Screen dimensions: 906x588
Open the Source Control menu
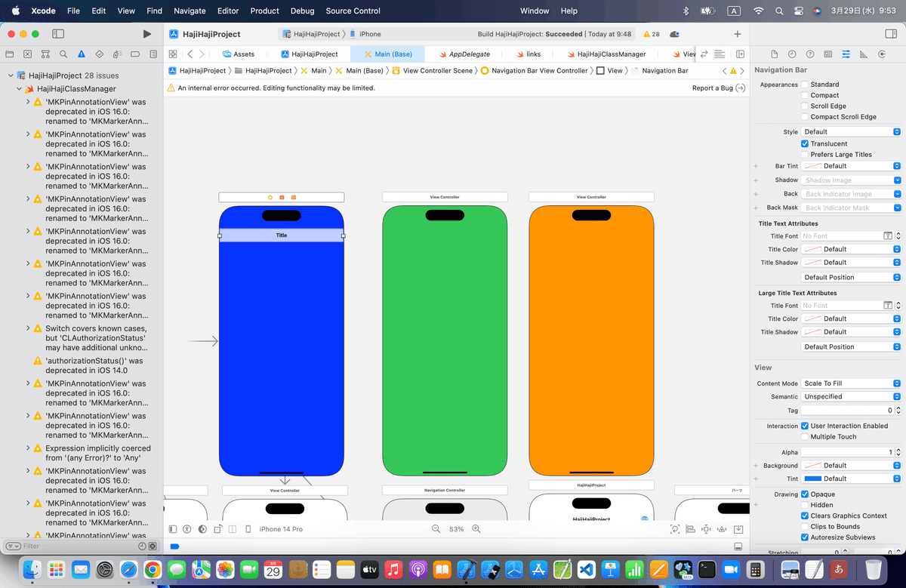[353, 11]
